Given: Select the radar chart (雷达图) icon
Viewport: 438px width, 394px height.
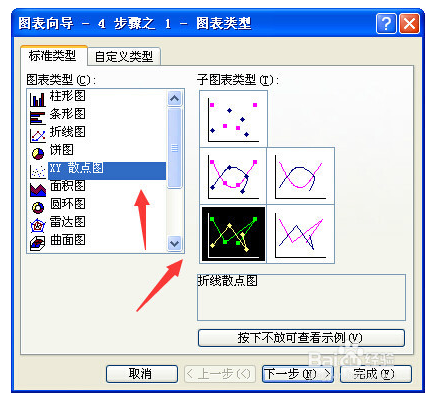Looking at the screenshot, I should pos(38,226).
